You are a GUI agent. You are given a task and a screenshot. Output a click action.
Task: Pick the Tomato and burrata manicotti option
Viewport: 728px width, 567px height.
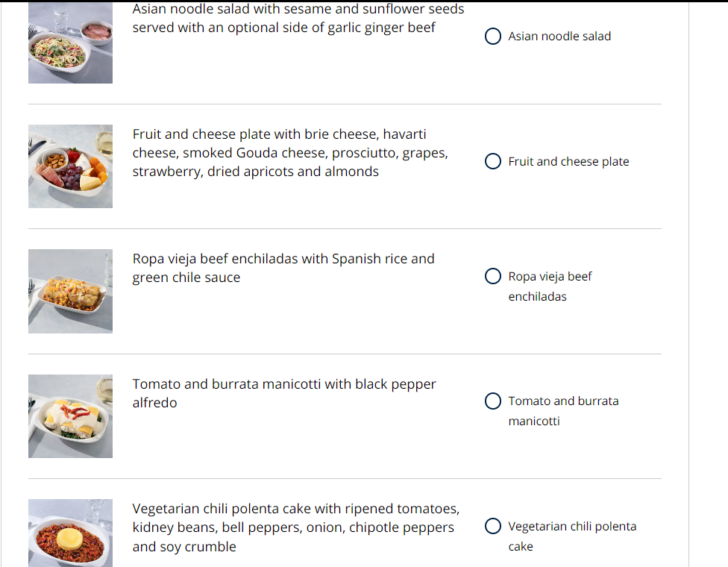pyautogui.click(x=492, y=401)
